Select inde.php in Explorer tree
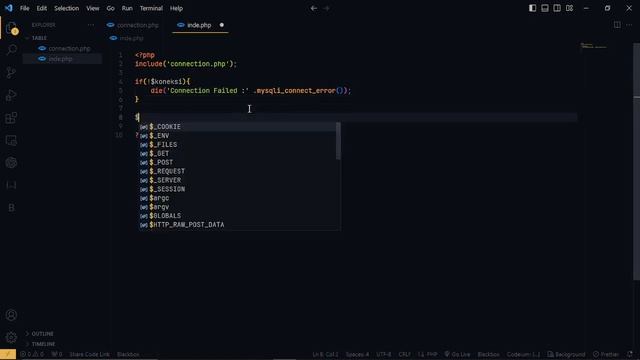This screenshot has width=640, height=360. (60, 59)
